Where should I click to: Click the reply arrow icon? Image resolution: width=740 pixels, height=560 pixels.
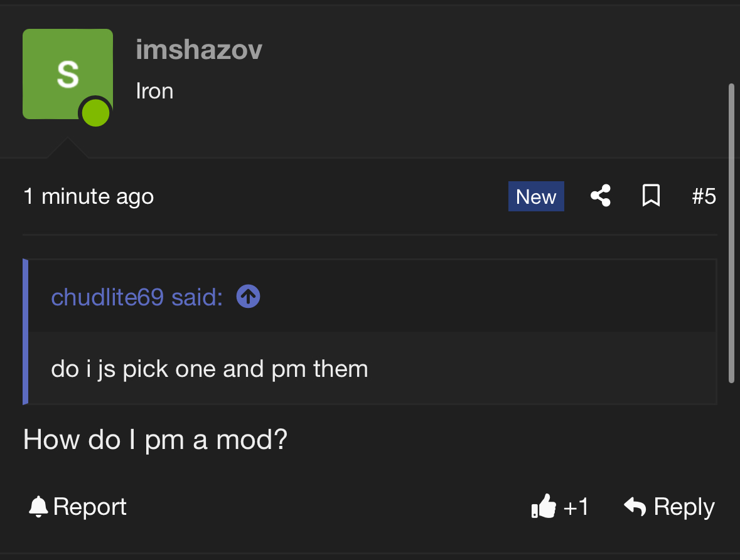(635, 506)
